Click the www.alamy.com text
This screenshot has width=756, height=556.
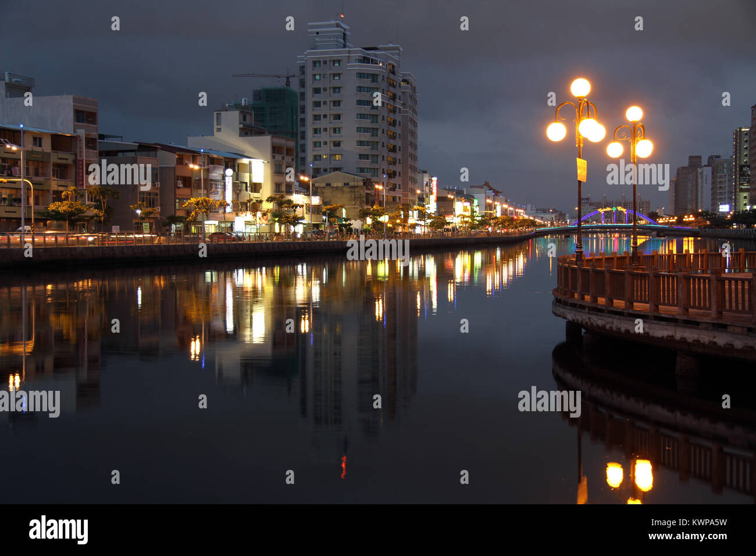688,536
